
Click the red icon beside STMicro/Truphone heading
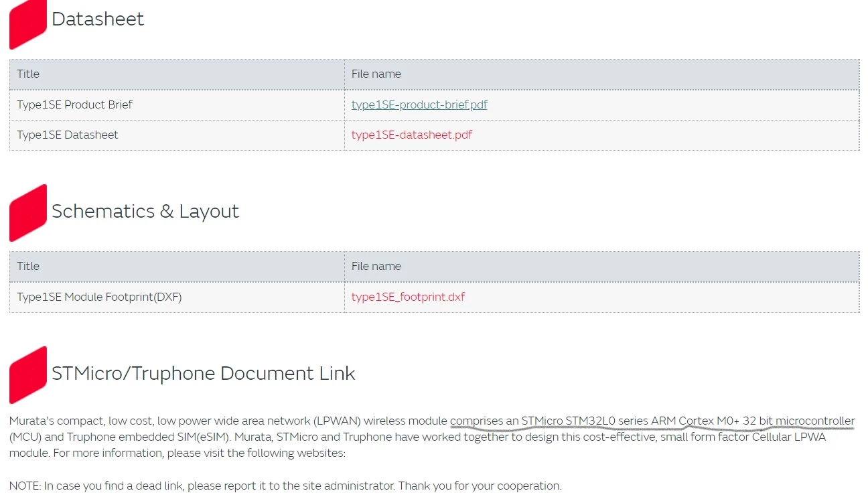28,375
